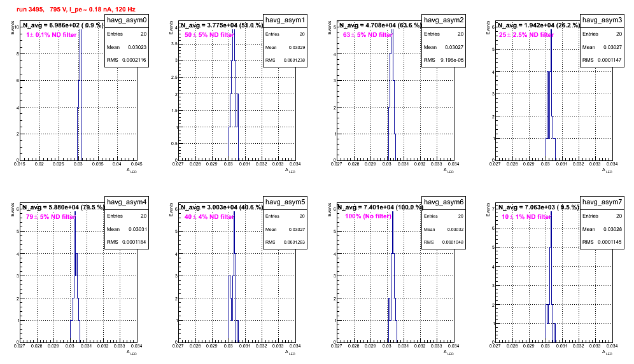
Task: Select the havg_asym5 stats box title
Action: point(285,202)
